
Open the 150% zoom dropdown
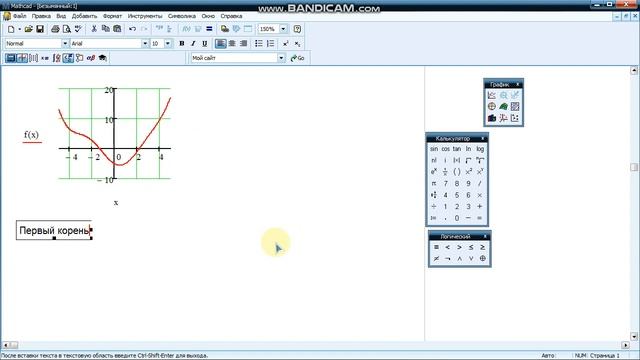pos(283,29)
